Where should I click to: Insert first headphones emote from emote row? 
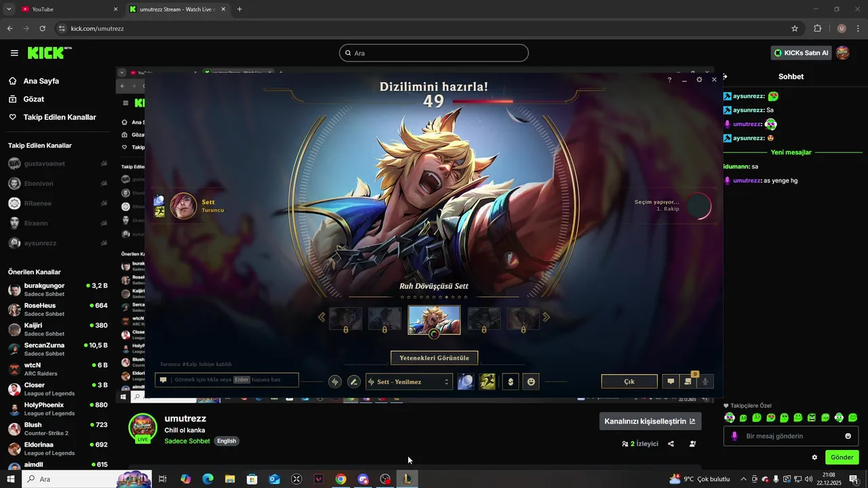(x=730, y=418)
